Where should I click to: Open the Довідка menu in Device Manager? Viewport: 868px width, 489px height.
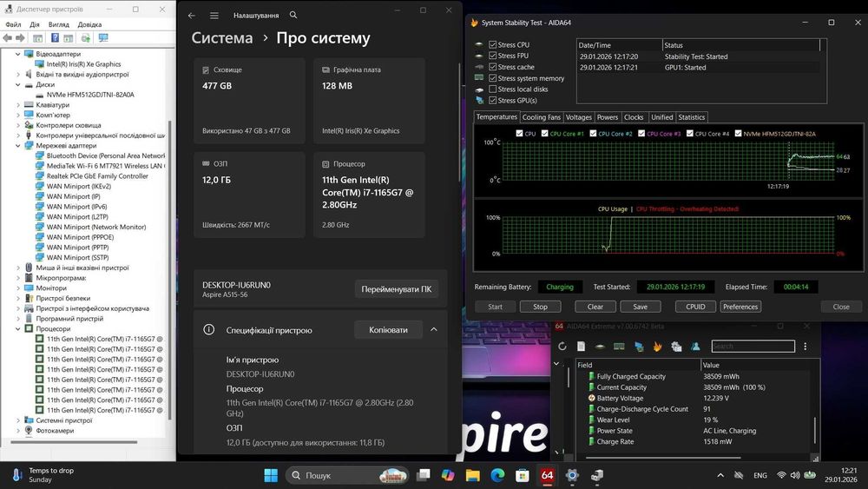pos(89,24)
